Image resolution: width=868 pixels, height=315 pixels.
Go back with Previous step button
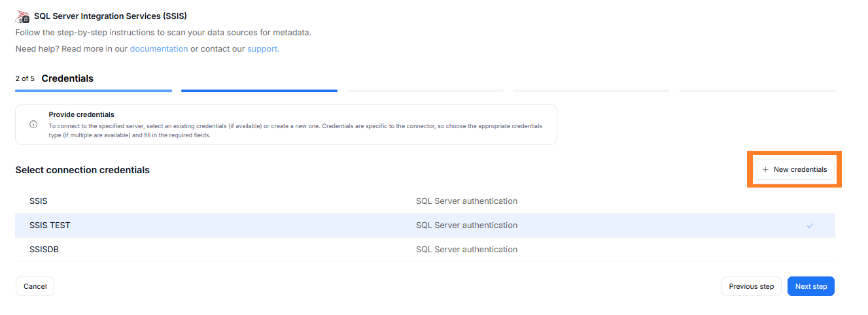pyautogui.click(x=751, y=286)
